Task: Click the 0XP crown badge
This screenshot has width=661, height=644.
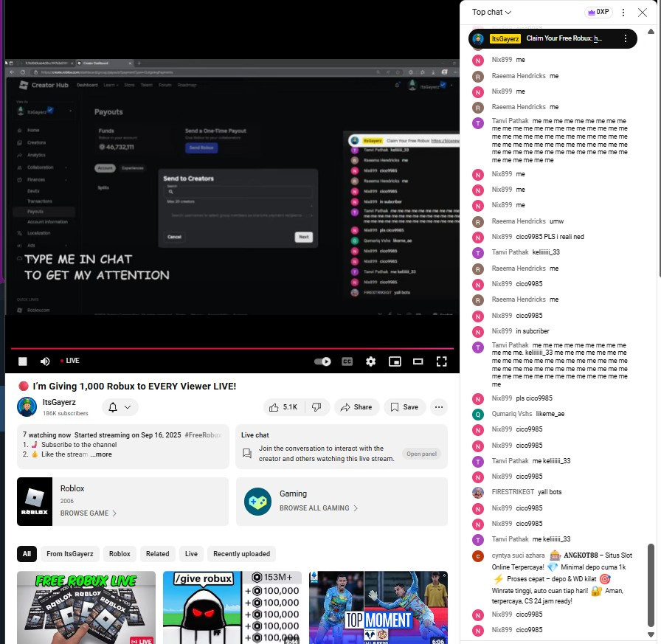Action: 598,13
